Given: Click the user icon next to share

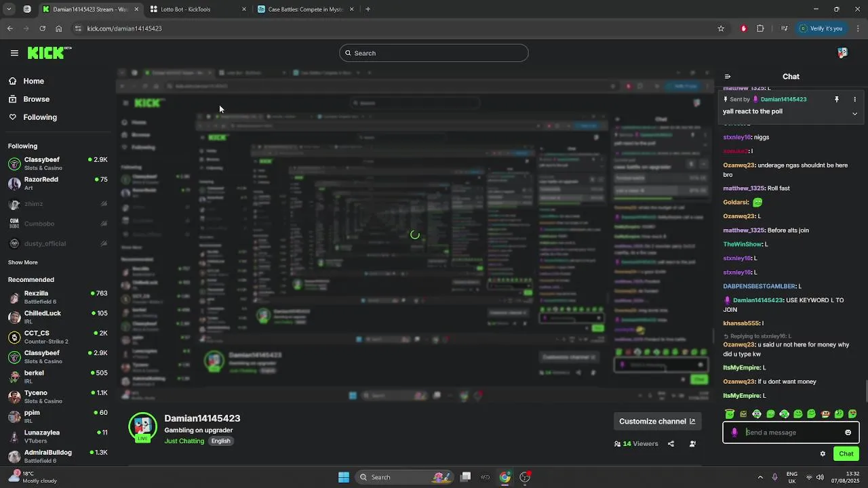Looking at the screenshot, I should point(692,444).
